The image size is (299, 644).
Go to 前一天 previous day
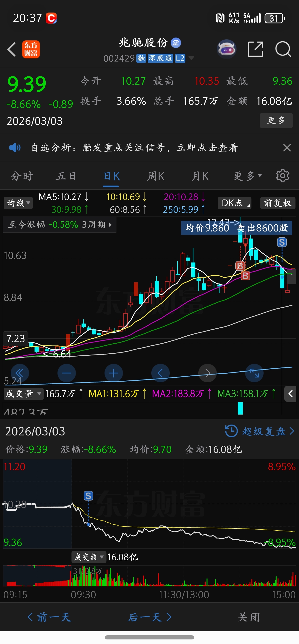click(50, 617)
